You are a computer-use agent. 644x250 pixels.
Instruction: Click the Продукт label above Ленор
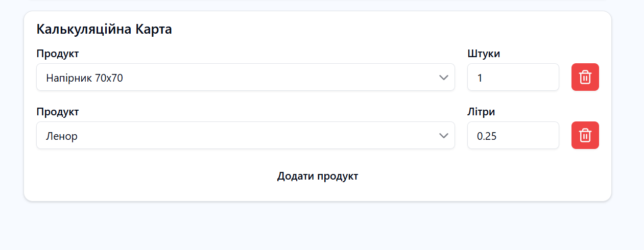(x=58, y=112)
